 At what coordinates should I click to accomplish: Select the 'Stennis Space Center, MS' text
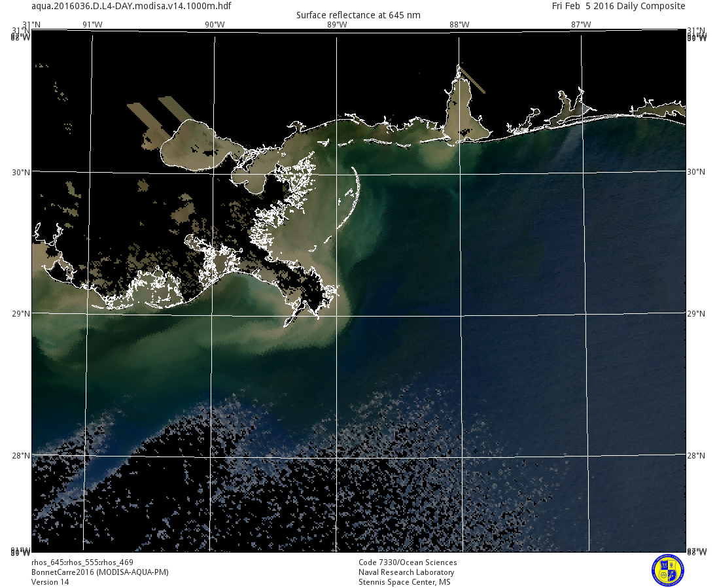click(x=404, y=582)
